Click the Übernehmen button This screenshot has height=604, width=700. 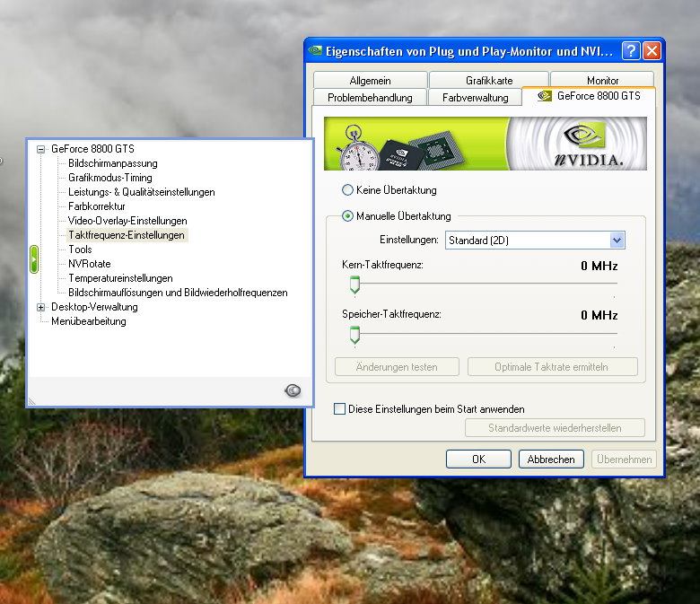click(624, 460)
